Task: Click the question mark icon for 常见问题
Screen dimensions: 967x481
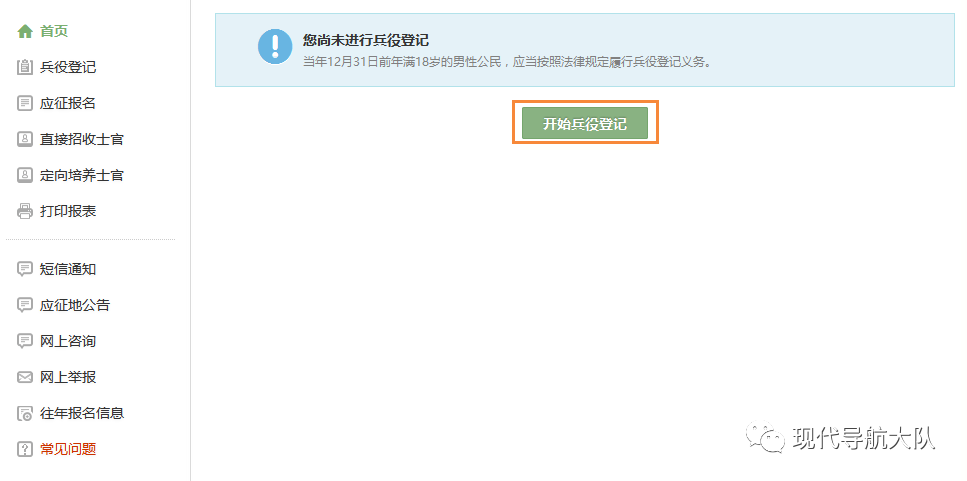Action: pyautogui.click(x=25, y=449)
